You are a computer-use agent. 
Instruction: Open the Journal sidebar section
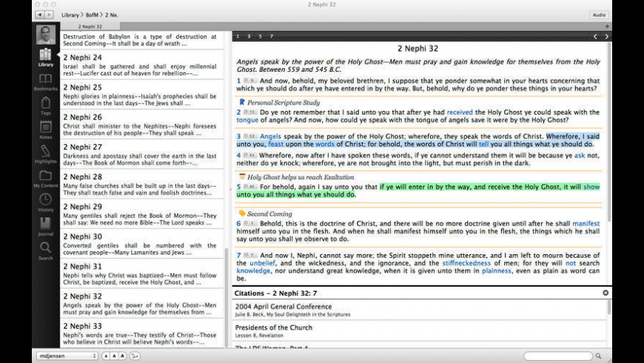(x=46, y=227)
